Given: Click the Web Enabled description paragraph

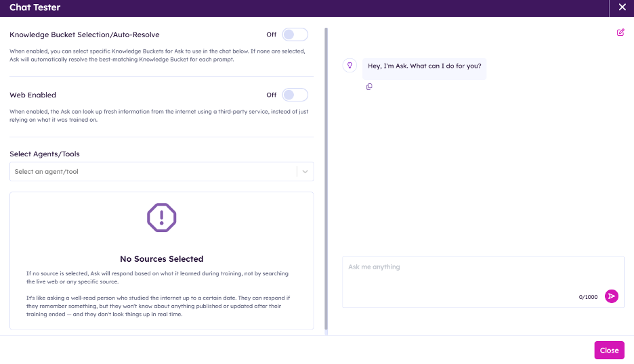Looking at the screenshot, I should coord(159,116).
